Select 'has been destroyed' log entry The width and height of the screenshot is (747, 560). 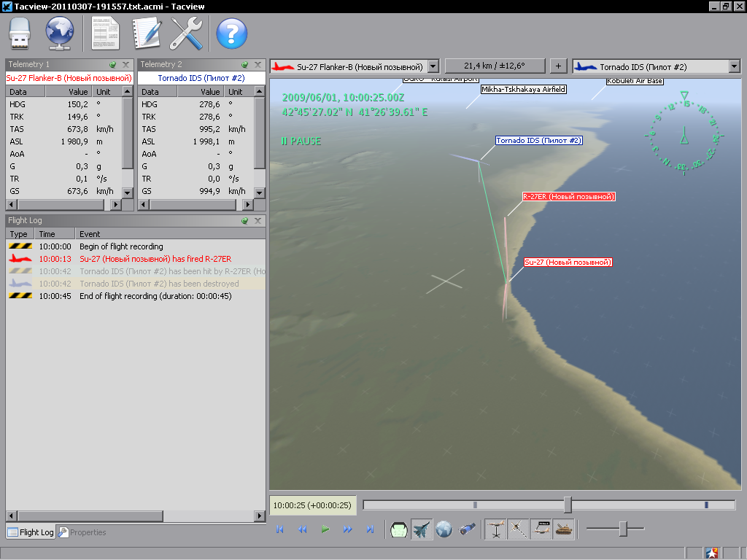[x=136, y=284]
